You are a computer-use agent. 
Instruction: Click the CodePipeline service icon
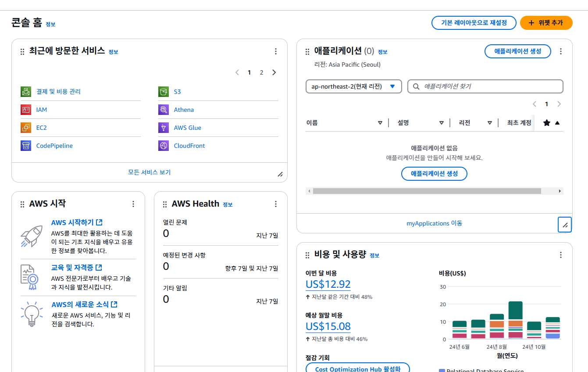coord(26,146)
